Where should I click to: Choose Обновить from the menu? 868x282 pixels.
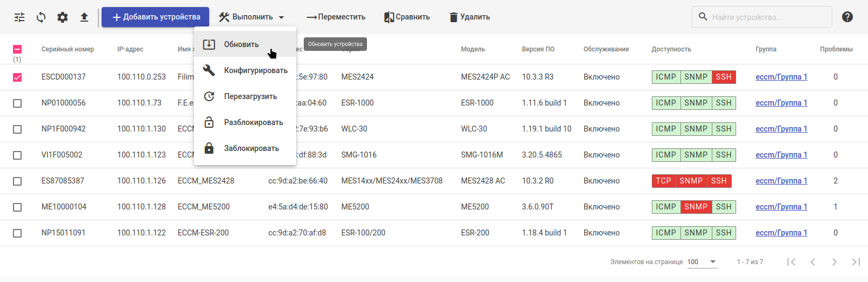[x=241, y=44]
